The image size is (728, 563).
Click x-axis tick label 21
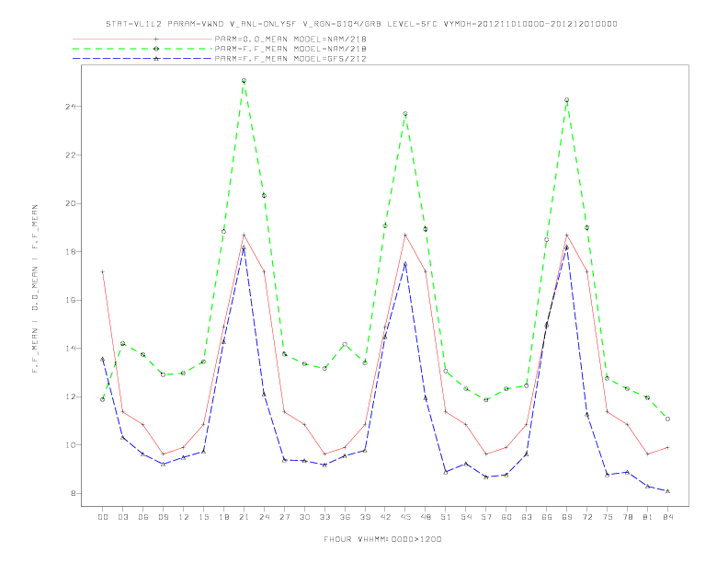coord(244,517)
